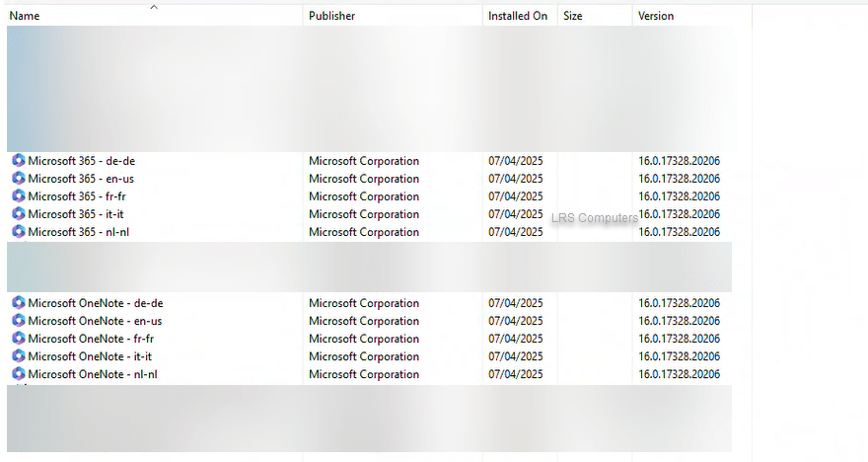
Task: Select Microsoft OneNote - fr-fr entry
Action: click(91, 339)
